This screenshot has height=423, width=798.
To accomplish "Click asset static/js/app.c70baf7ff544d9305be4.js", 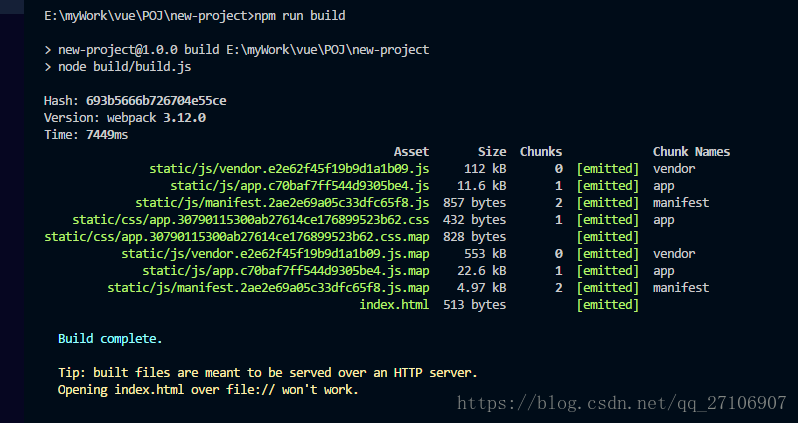I will (x=300, y=186).
